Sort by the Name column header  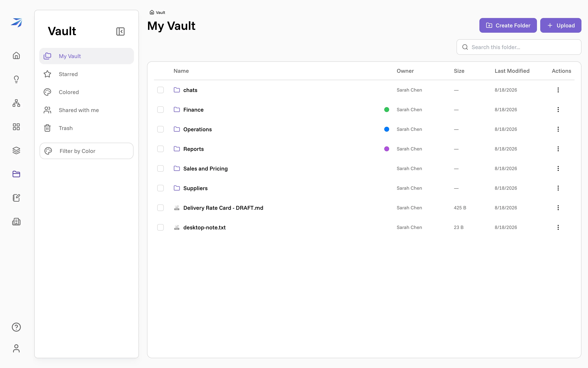point(181,71)
